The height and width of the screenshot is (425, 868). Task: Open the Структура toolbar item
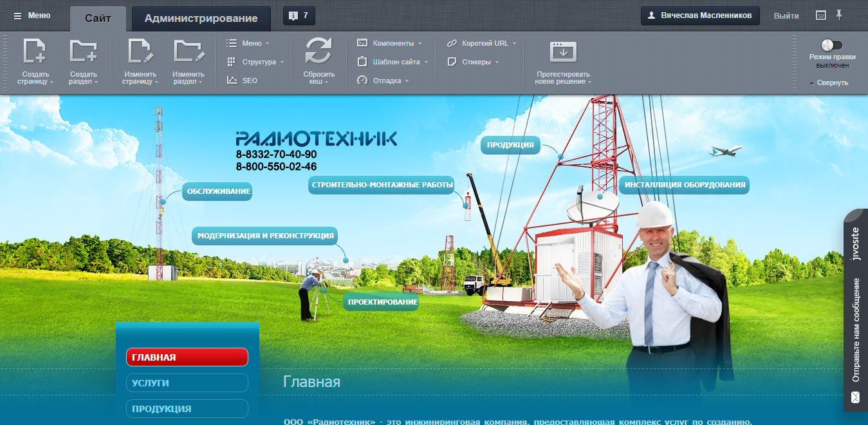(x=255, y=62)
